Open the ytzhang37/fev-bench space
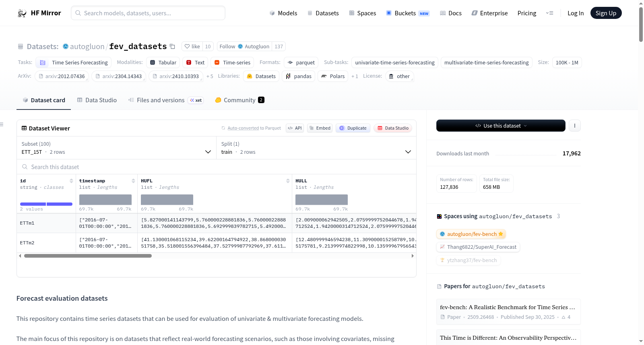644x345 pixels. click(469, 260)
